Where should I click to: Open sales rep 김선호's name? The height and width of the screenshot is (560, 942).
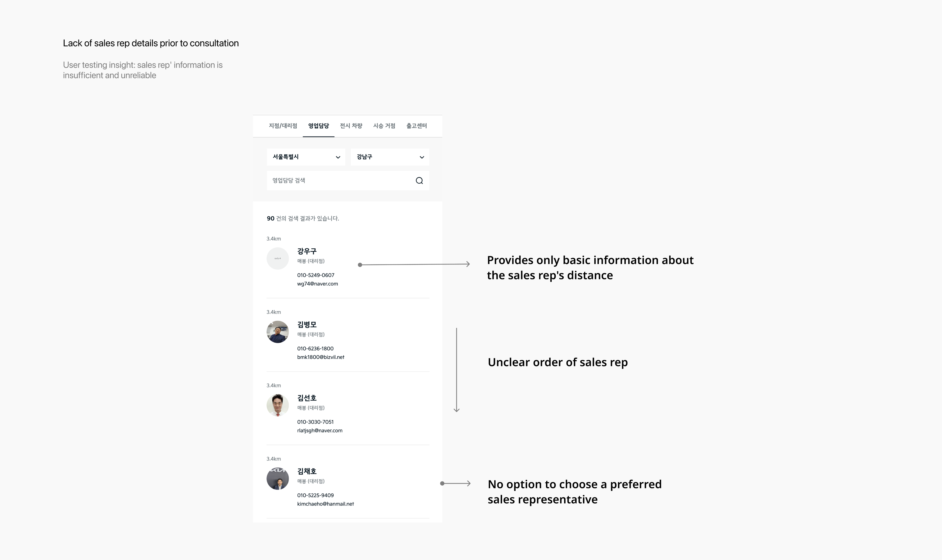(307, 398)
